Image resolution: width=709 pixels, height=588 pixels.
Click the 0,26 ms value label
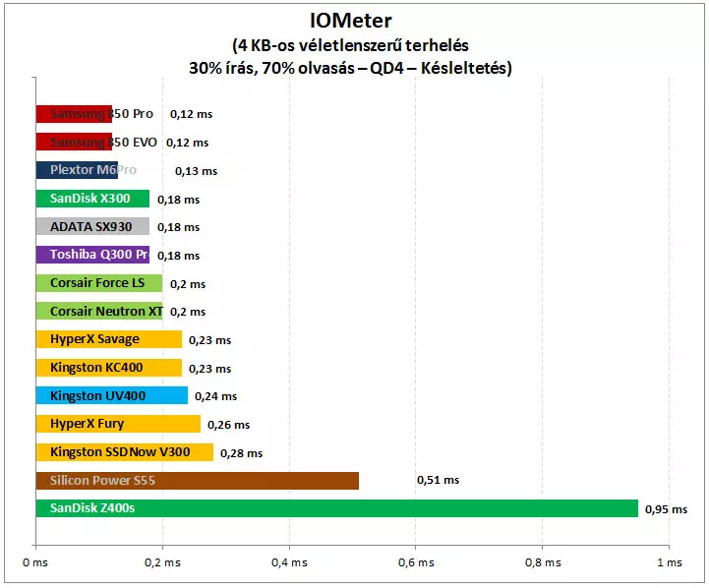point(228,425)
